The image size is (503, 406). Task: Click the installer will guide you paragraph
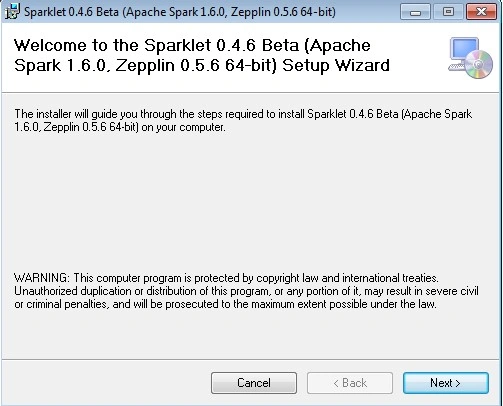(x=243, y=120)
